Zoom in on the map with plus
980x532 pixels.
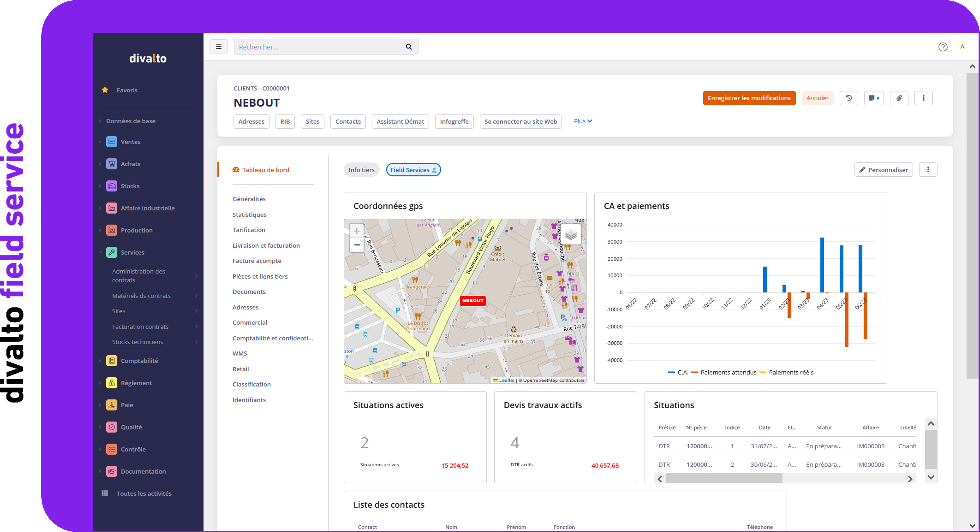tap(356, 231)
